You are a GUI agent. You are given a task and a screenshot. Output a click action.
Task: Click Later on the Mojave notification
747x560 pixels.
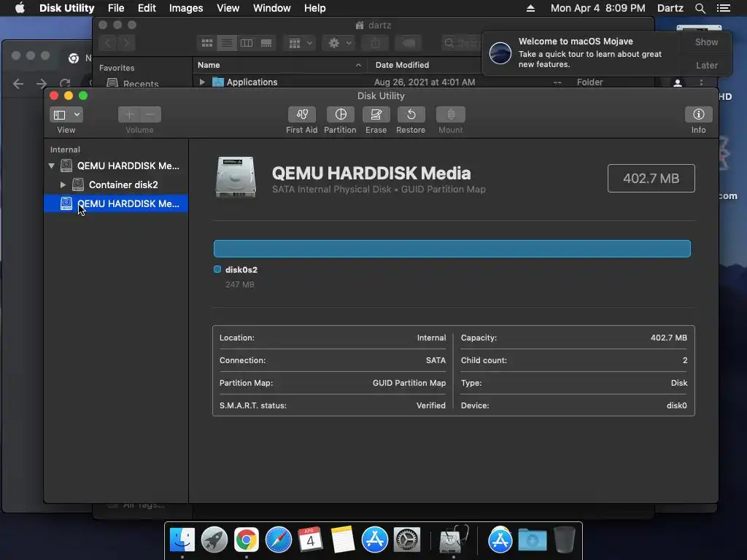(x=706, y=65)
